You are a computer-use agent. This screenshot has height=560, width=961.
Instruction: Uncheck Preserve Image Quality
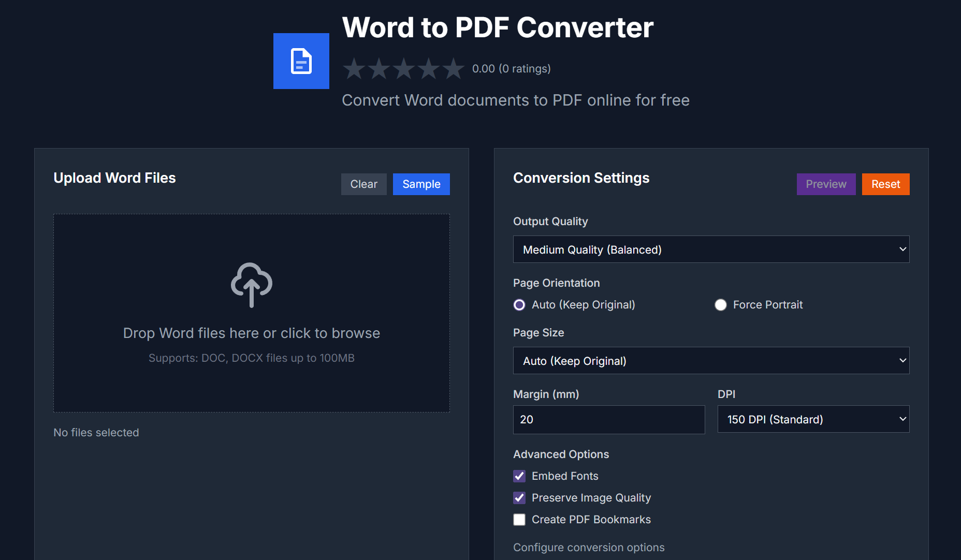point(519,498)
